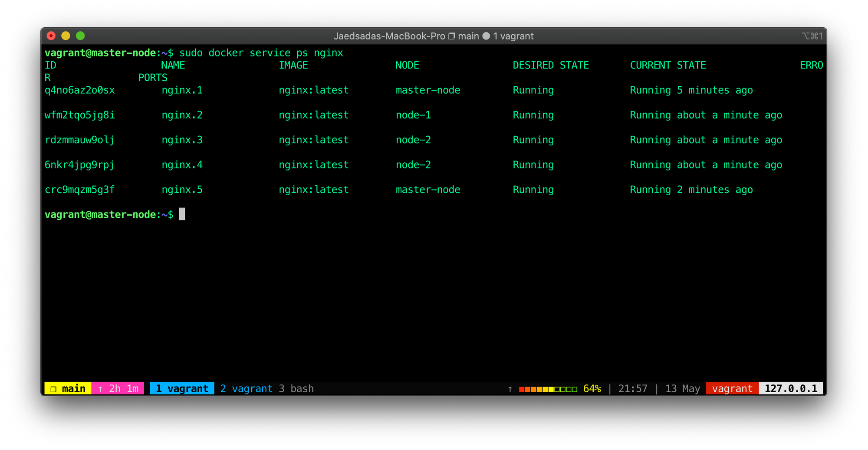The height and width of the screenshot is (450, 868).
Task: Click the terminal cursor at the bottom prompt
Action: 182,214
